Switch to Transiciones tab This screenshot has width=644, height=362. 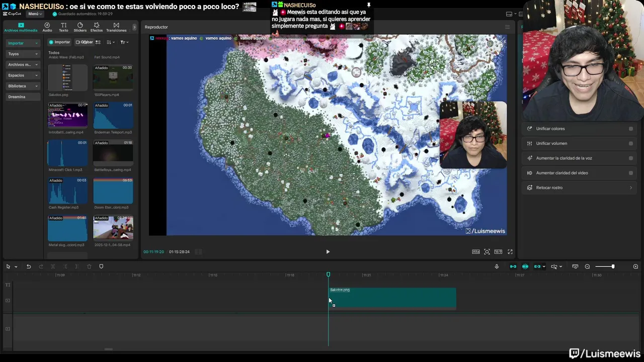pos(116,27)
